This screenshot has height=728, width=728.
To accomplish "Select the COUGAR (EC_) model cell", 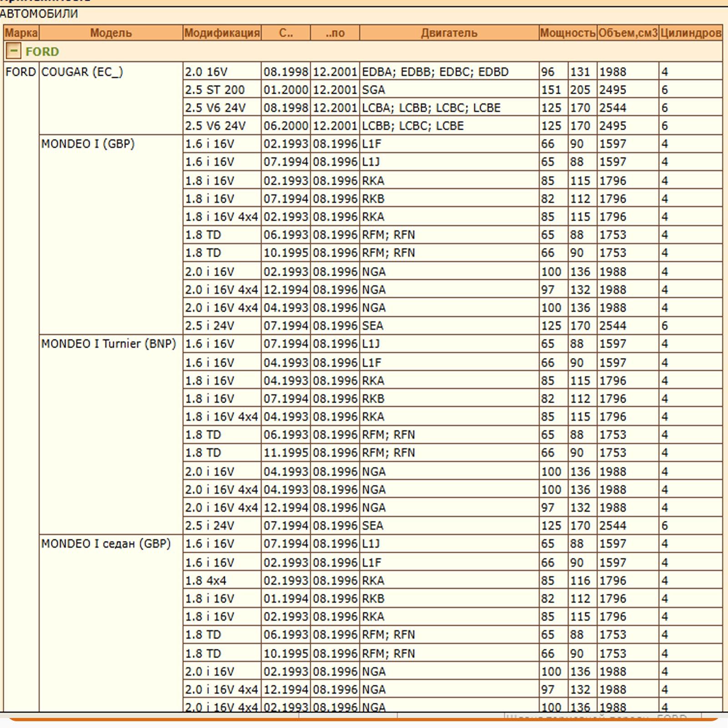I will [111, 98].
